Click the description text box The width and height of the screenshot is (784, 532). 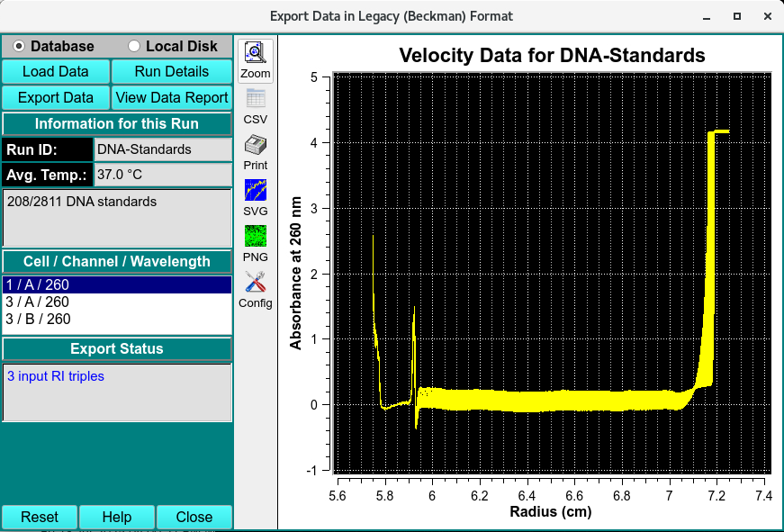117,217
